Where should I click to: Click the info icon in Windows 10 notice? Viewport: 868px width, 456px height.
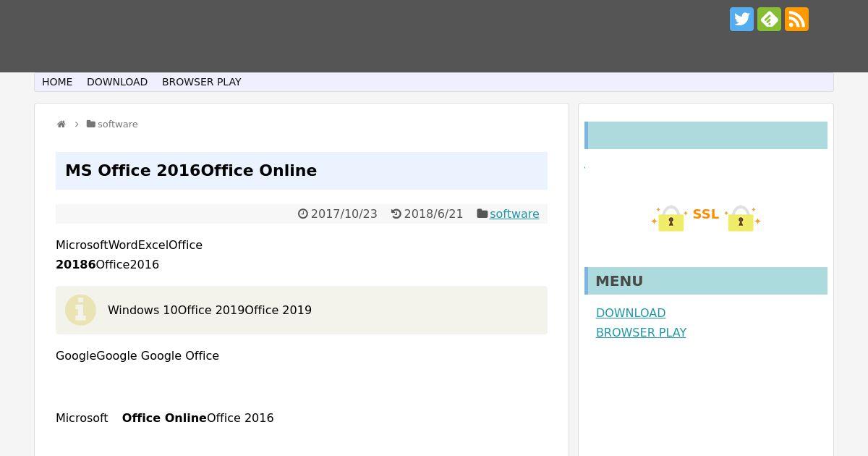80,310
